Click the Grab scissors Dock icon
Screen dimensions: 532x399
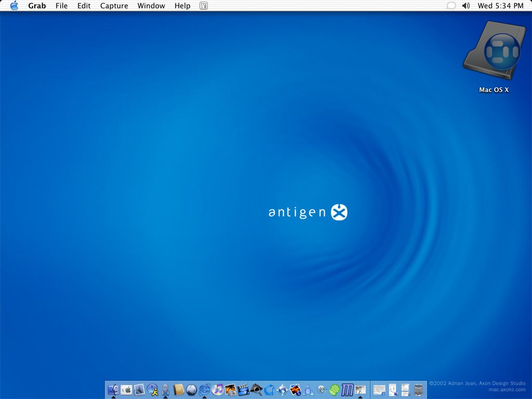(x=361, y=390)
